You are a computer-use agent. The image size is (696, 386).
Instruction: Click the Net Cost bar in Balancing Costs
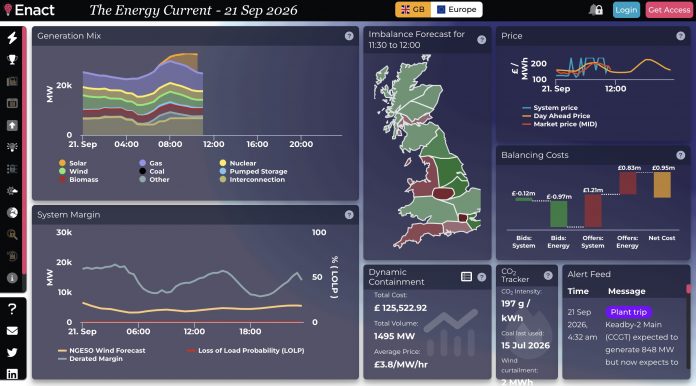pos(662,185)
